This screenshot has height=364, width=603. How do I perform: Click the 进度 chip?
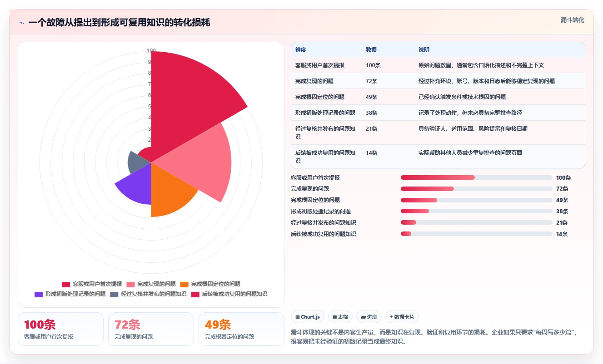369,317
